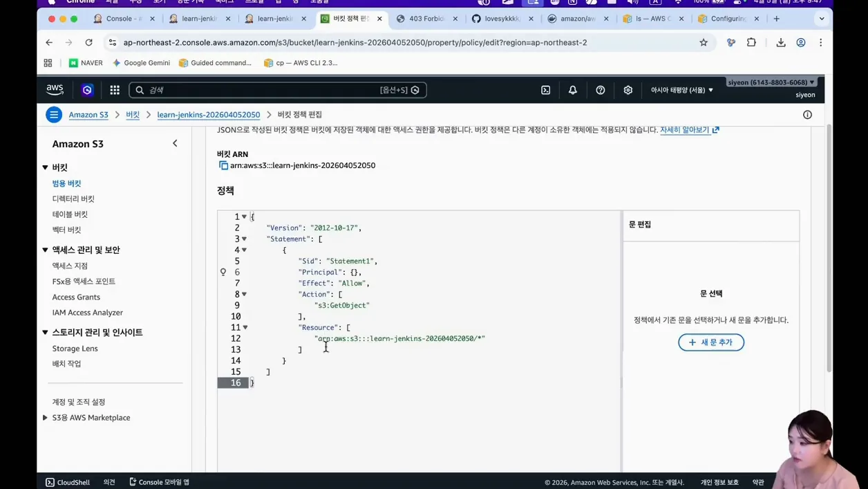Switch to the amazon/aw tab

click(x=578, y=19)
